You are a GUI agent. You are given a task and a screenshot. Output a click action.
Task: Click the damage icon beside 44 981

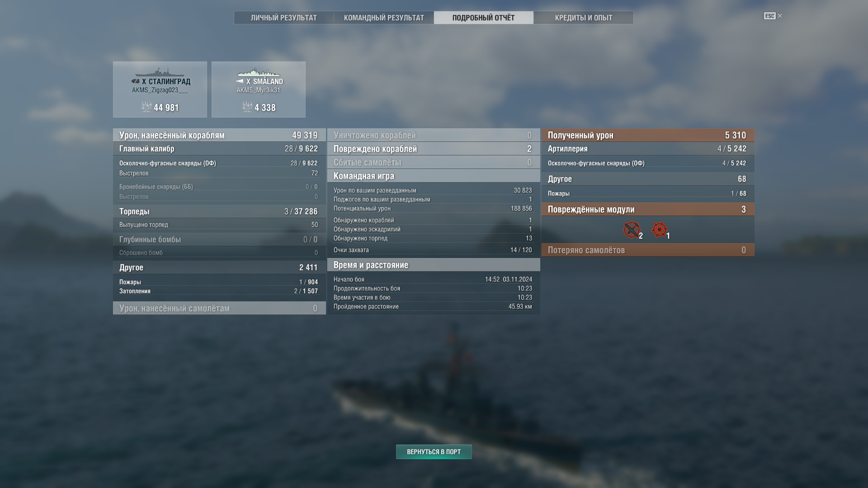pos(146,107)
